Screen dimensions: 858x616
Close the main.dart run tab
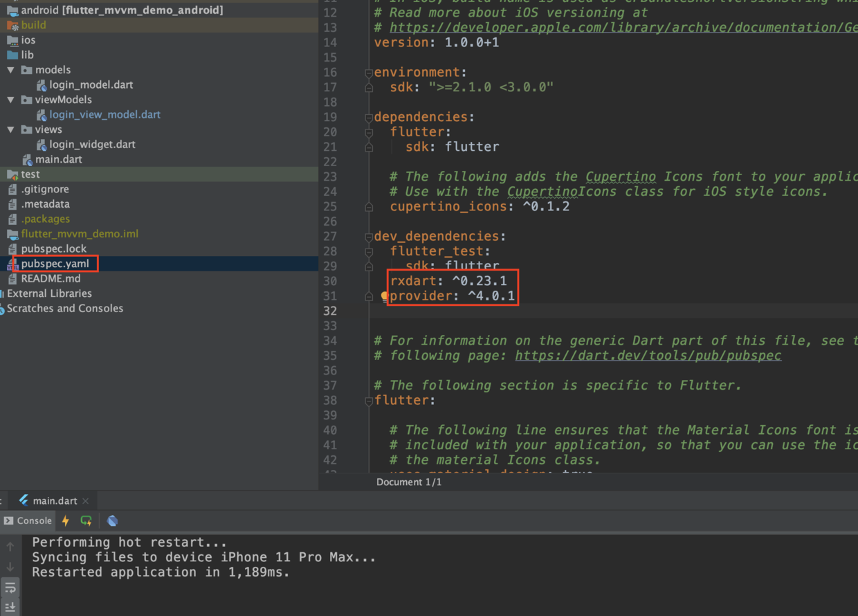point(86,500)
